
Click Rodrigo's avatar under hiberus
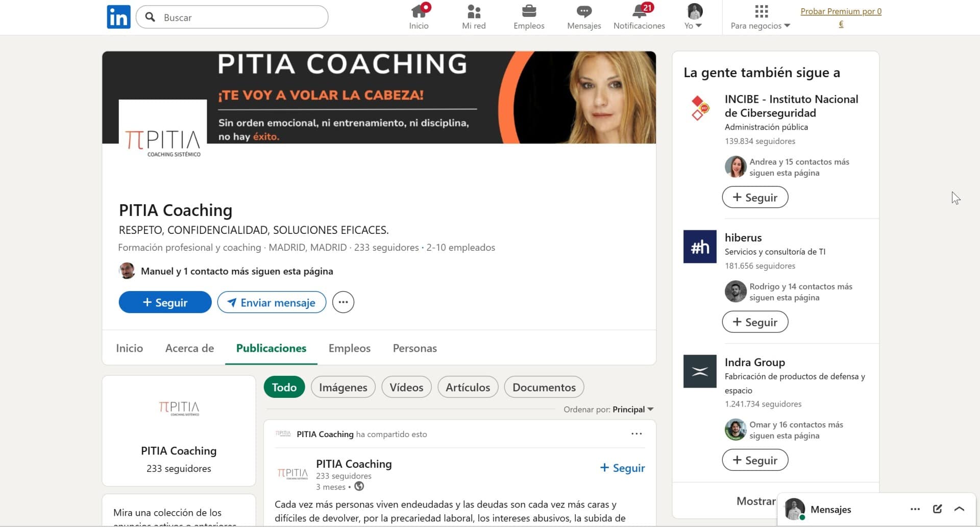pos(736,292)
